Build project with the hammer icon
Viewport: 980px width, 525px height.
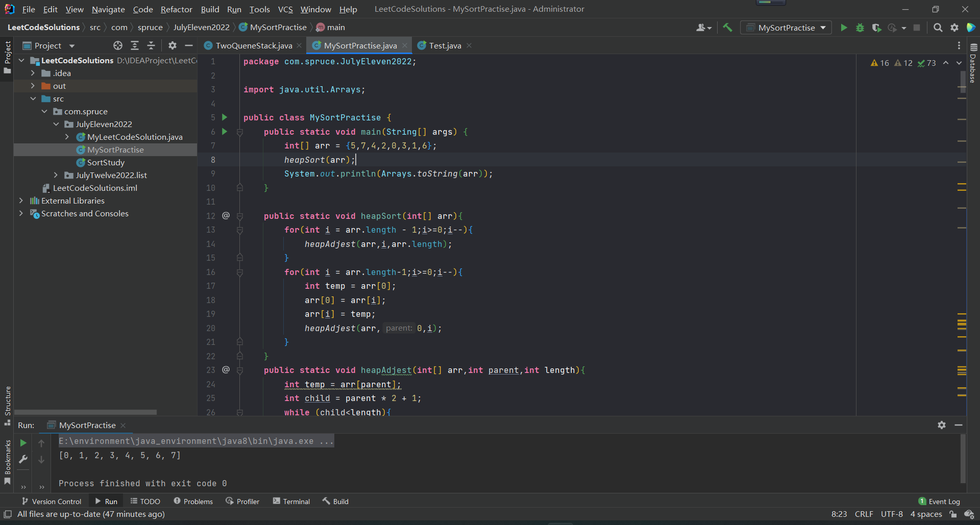tap(727, 28)
